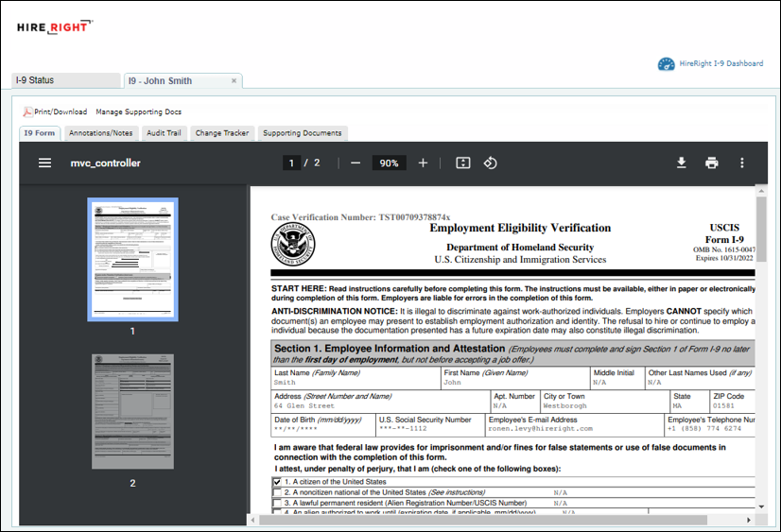The image size is (781, 532).
Task: Click the zoom out minus icon
Action: click(x=356, y=163)
